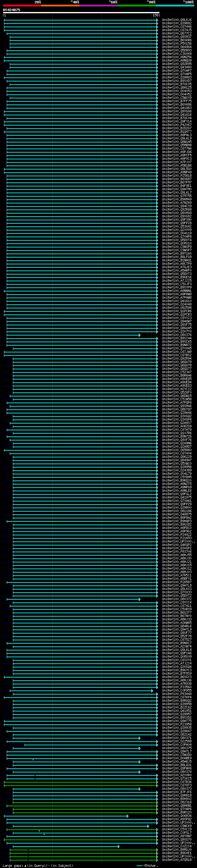Select hit UniRef100_Q43480
Screen dimensions: 197x868
(x=176, y=67)
